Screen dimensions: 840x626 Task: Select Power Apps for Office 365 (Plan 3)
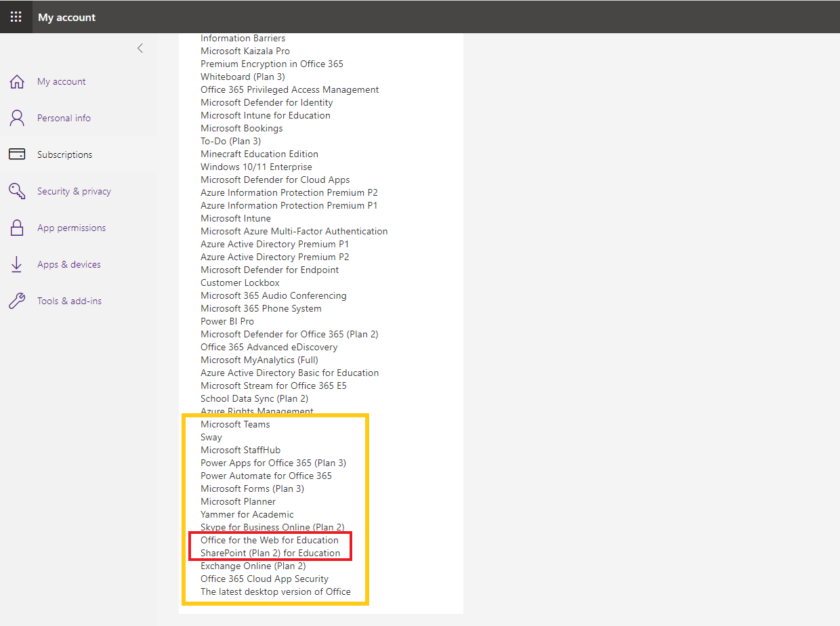[x=274, y=463]
